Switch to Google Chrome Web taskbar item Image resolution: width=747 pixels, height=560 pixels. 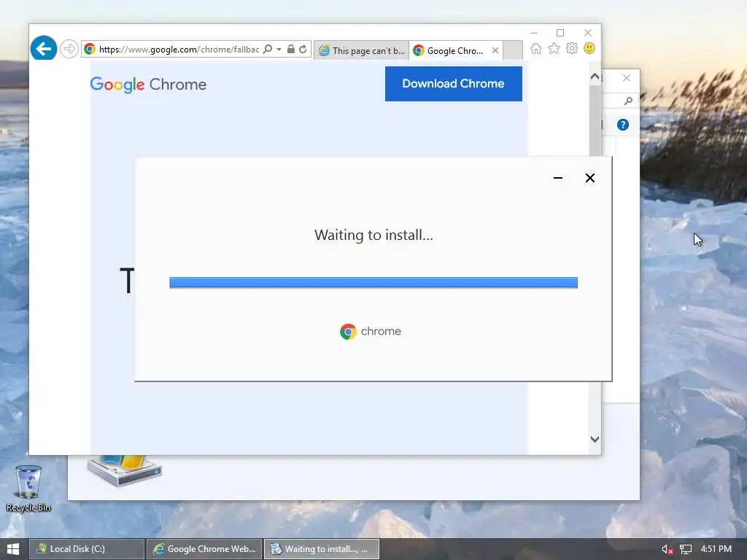tap(204, 549)
